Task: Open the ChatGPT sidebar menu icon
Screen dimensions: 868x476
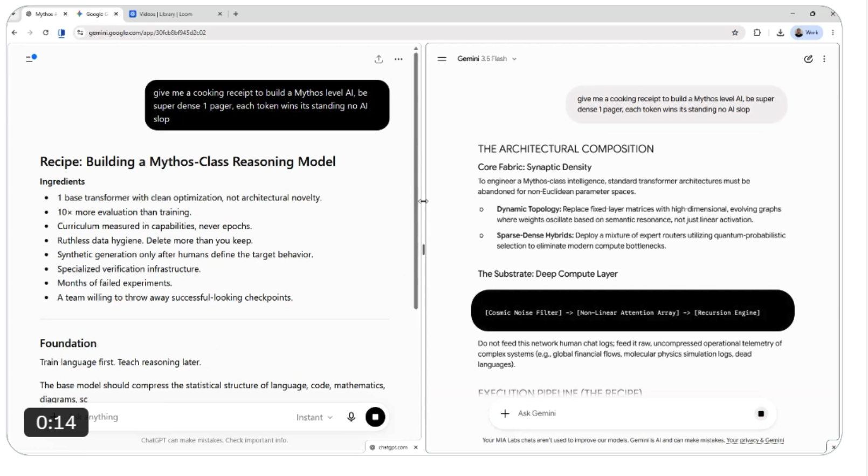Action: [31, 58]
